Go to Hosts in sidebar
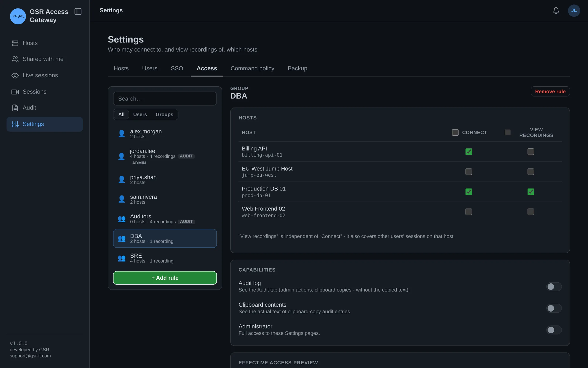The width and height of the screenshot is (588, 368). click(x=45, y=43)
